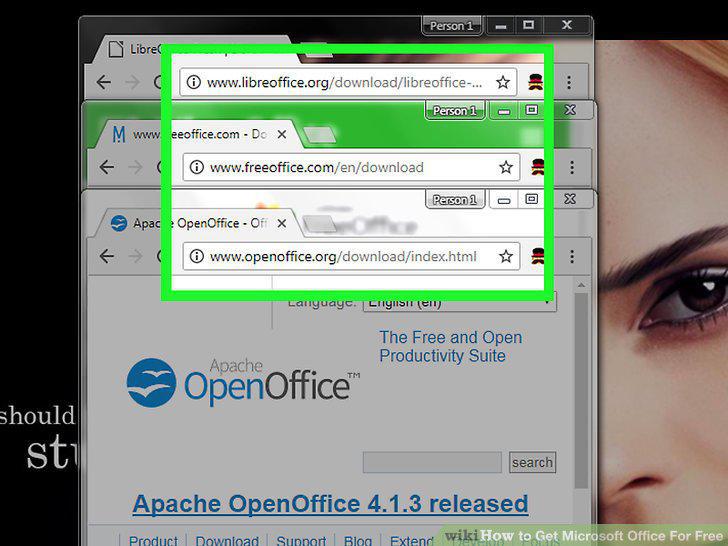This screenshot has height=546, width=728.
Task: Click The Free and Open Productivity Suite text
Action: 450,346
